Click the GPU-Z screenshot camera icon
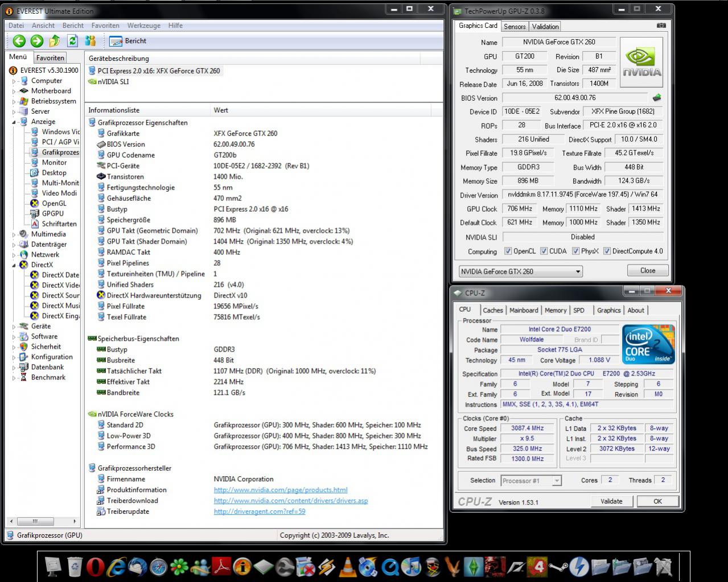The height and width of the screenshot is (582, 728). click(x=661, y=26)
